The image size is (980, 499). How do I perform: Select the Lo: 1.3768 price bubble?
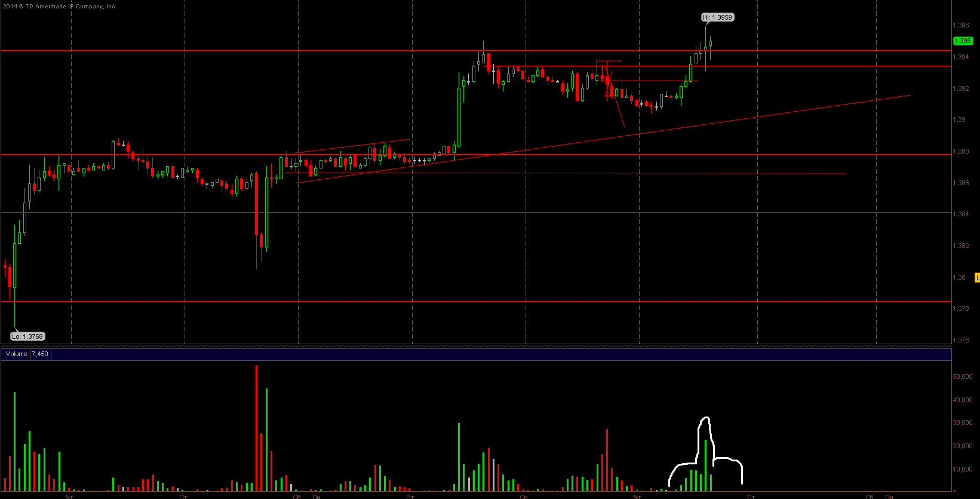(x=28, y=336)
